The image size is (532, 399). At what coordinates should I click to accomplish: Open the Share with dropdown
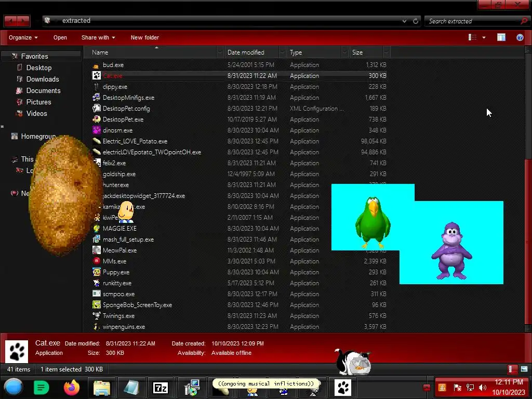point(98,37)
